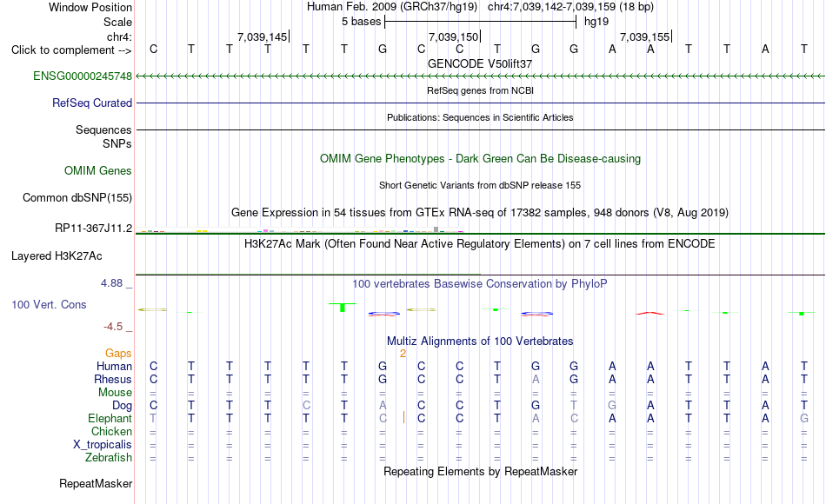
Task: Click 'Publications: Sequences in Scientific Articles' title
Action: pos(480,117)
